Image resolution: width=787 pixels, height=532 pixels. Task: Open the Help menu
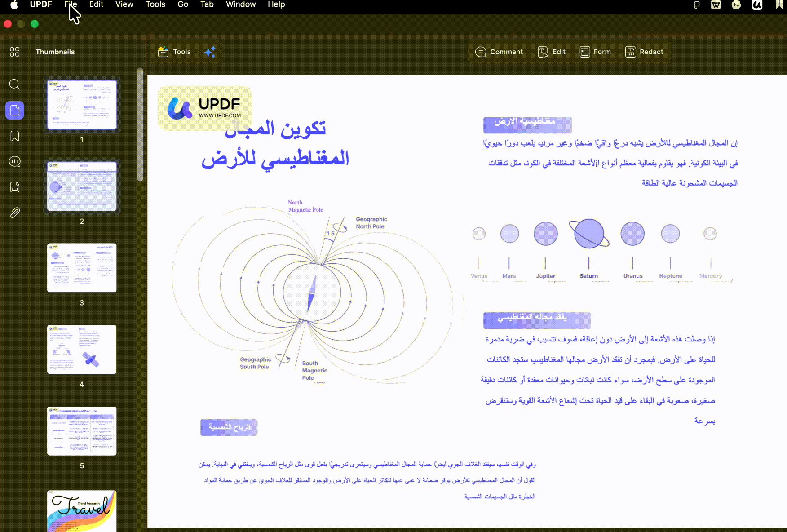point(276,4)
